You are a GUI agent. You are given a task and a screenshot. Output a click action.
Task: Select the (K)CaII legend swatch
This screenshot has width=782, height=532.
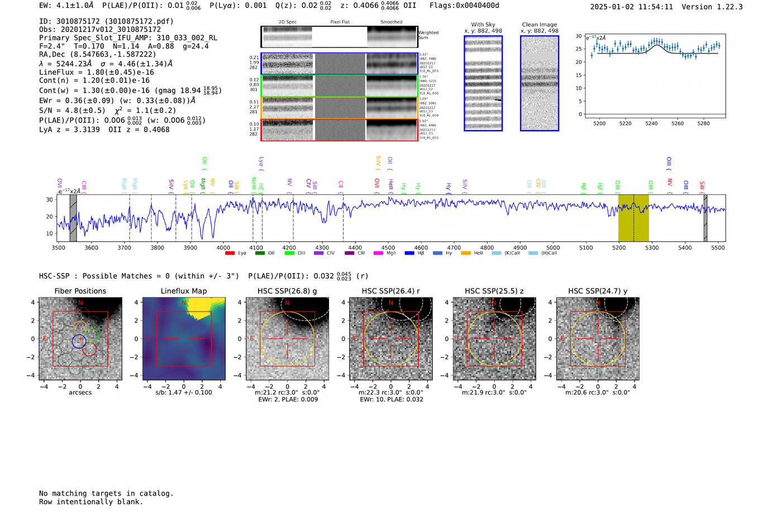(x=496, y=253)
